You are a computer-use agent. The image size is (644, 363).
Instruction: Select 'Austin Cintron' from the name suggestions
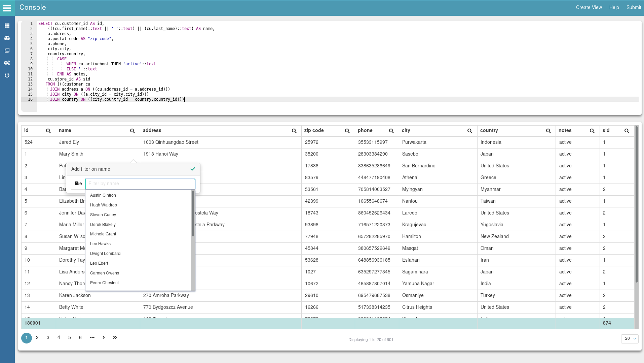(x=103, y=195)
